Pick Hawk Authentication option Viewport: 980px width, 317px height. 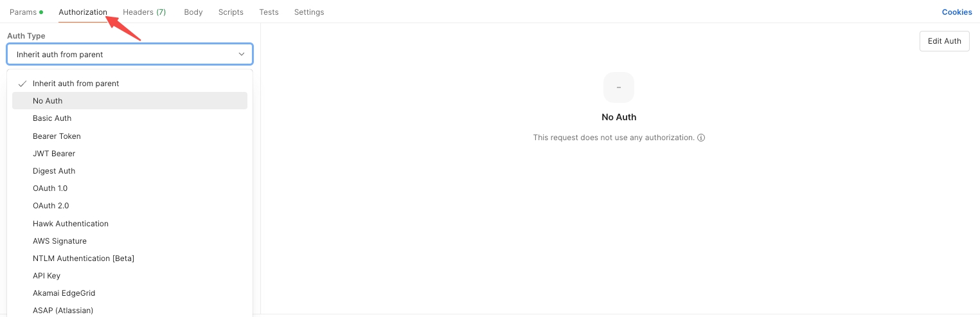click(x=130, y=224)
